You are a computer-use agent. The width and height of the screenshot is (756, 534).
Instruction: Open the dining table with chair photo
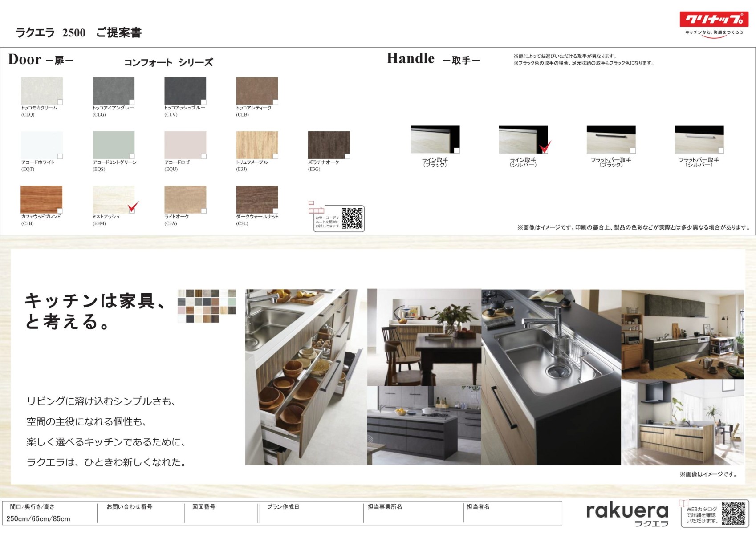pyautogui.click(x=424, y=337)
